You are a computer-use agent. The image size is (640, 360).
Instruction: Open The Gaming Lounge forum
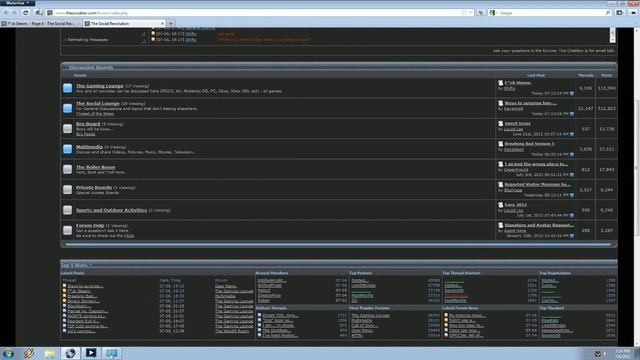point(100,86)
